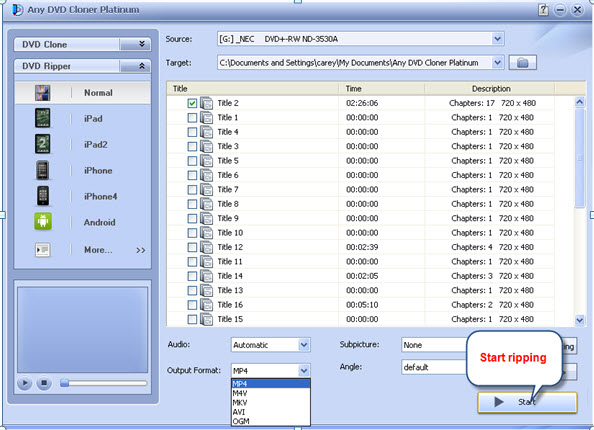Screen dimensions: 594x430
Task: Expand more profiles with the >> arrow
Action: (141, 250)
